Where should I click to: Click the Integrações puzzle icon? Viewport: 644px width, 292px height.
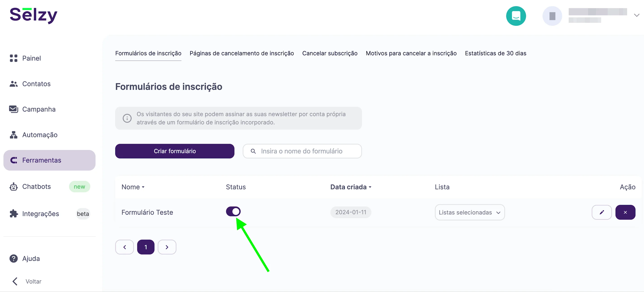[x=14, y=214]
